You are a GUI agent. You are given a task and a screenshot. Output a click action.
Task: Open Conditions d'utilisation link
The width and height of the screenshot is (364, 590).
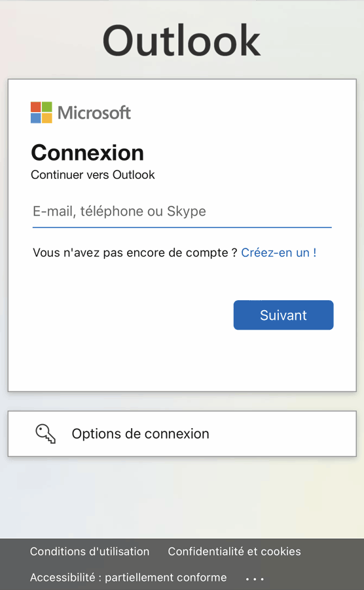(90, 551)
